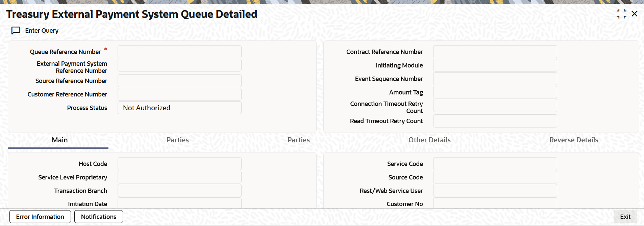
Task: Focus the Service Code input field
Action: [495, 164]
